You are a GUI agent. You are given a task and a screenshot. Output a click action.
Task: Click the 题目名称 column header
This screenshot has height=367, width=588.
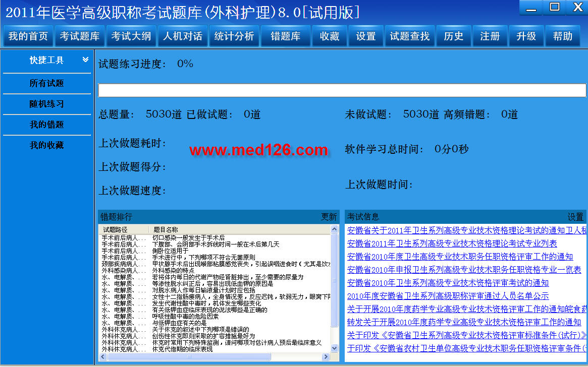(166, 230)
